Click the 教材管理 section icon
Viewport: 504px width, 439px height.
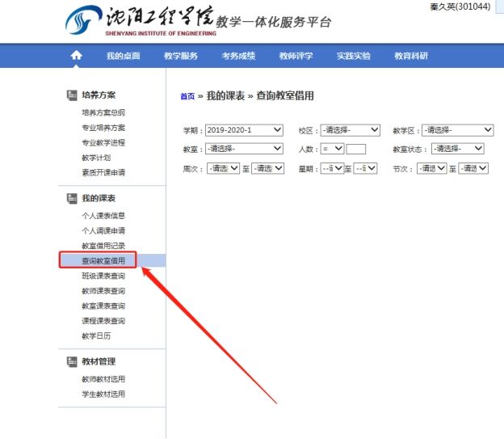pos(72,361)
